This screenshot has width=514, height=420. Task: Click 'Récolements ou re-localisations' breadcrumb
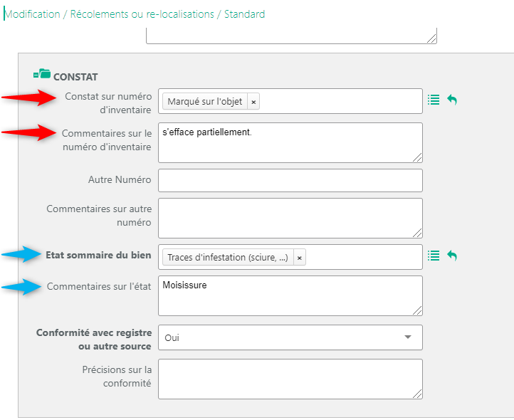[143, 14]
